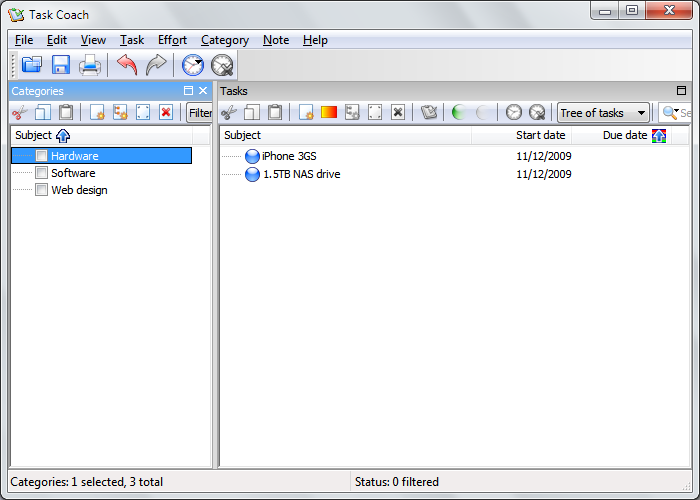The width and height of the screenshot is (700, 500).
Task: Create a new task
Action: (x=306, y=112)
